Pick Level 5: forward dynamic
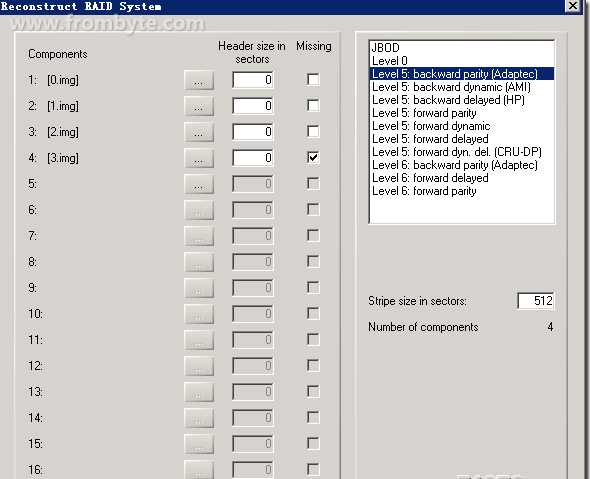Image resolution: width=590 pixels, height=479 pixels. point(462,126)
